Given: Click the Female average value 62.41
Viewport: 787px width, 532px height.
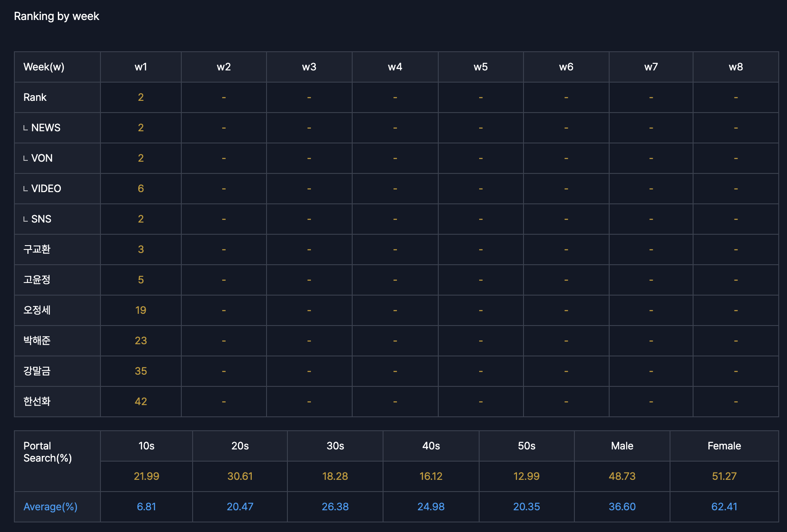Looking at the screenshot, I should (x=724, y=507).
